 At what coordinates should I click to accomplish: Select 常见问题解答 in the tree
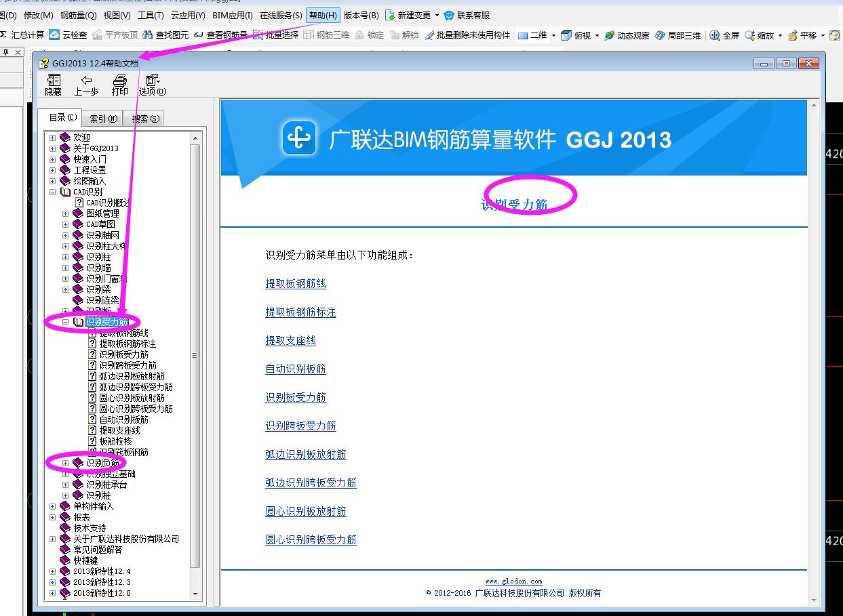[98, 550]
